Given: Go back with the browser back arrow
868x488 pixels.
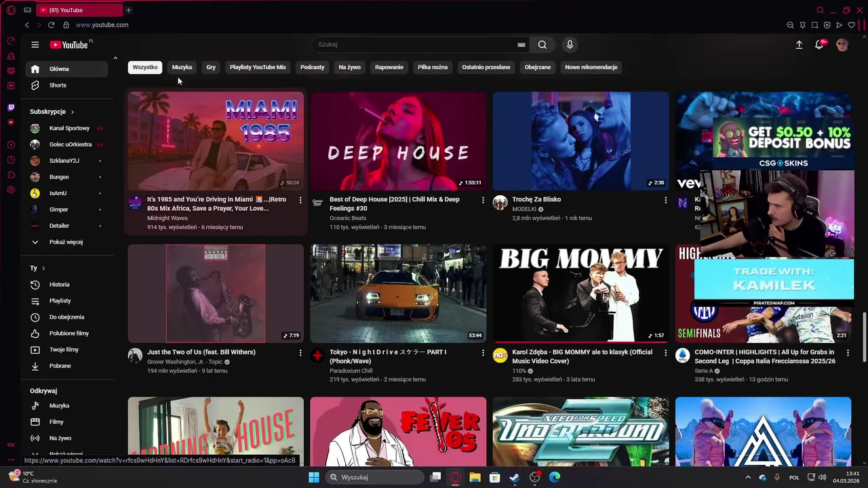Looking at the screenshot, I should click(x=27, y=25).
